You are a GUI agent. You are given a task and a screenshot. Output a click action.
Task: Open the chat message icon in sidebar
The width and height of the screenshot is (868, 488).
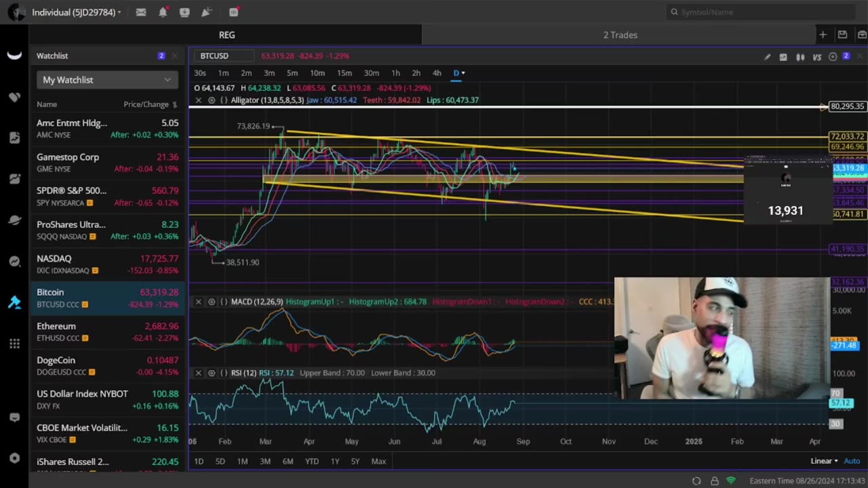point(14,418)
